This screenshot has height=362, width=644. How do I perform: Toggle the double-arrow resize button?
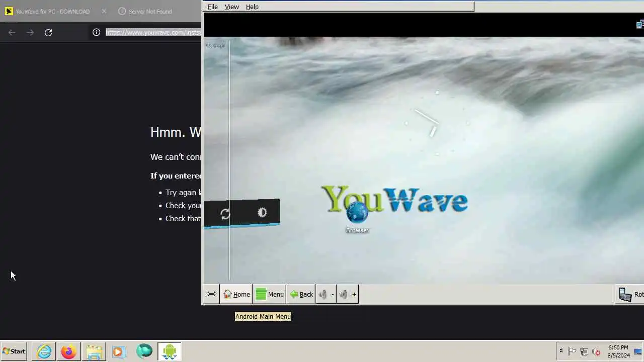click(211, 295)
